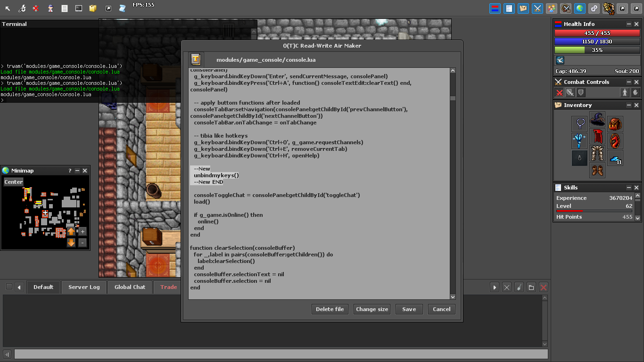The height and width of the screenshot is (362, 644).
Task: Click the character person icon in top toolbar
Action: 50,8
